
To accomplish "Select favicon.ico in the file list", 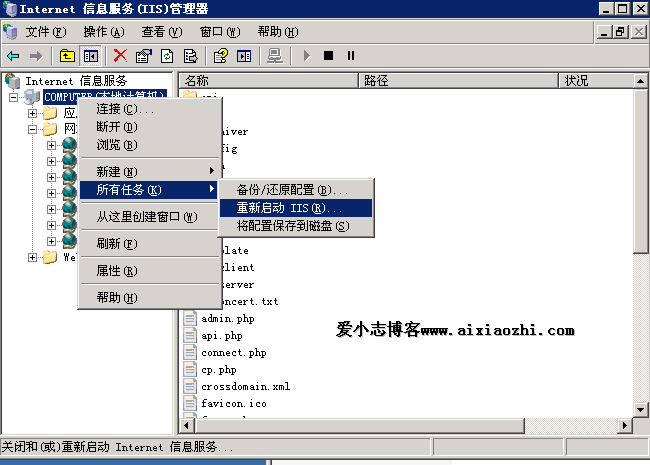I will pyautogui.click(x=234, y=403).
